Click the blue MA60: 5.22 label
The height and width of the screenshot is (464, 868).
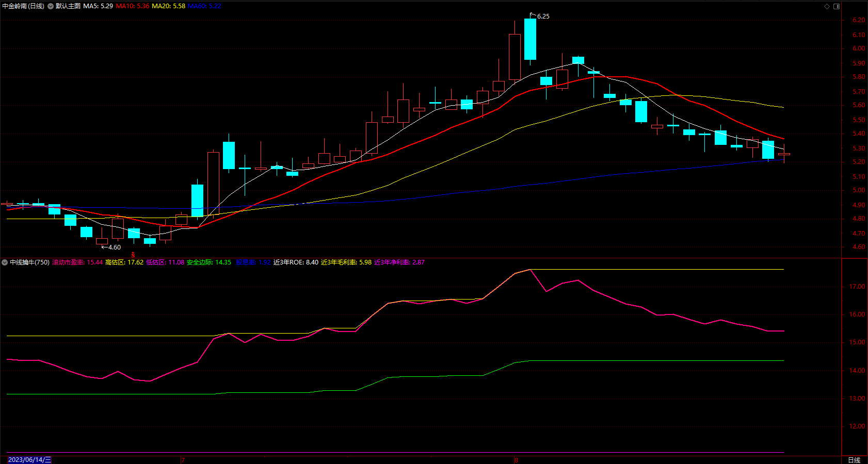(x=204, y=6)
